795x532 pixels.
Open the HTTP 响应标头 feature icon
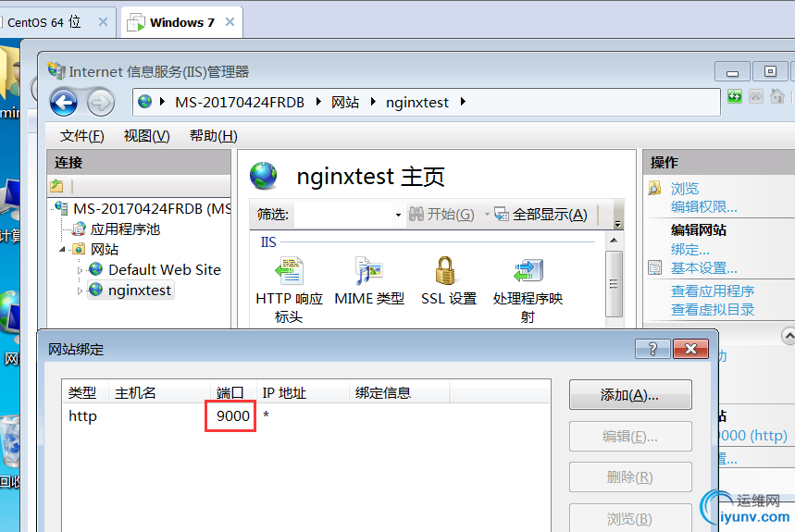point(289,270)
